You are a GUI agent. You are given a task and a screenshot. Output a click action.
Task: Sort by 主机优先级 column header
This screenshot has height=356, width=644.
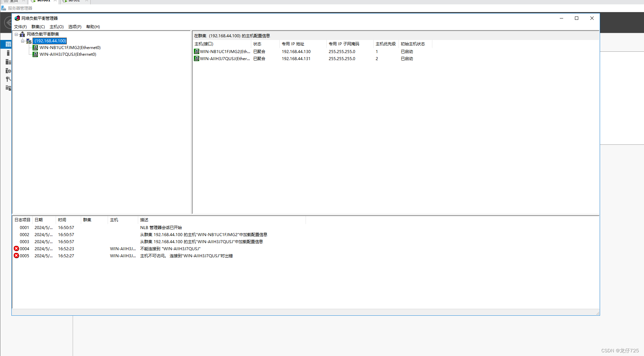click(386, 44)
